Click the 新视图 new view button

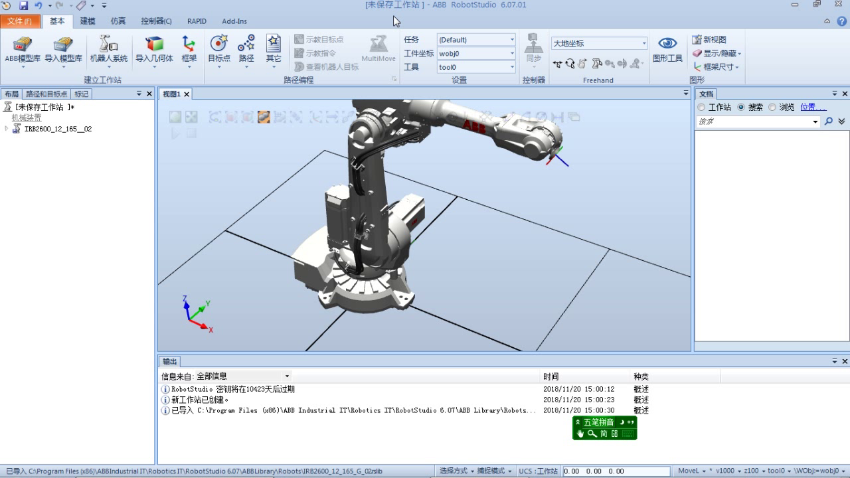[x=710, y=40]
